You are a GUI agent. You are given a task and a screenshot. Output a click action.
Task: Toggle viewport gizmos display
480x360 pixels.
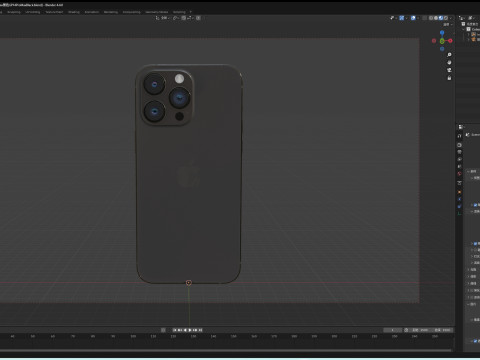tap(402, 18)
